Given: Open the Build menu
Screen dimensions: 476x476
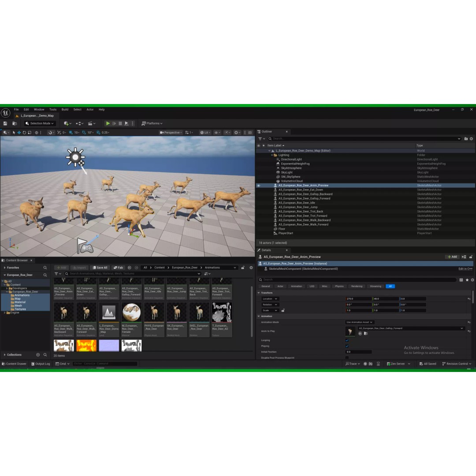Looking at the screenshot, I should (65, 110).
